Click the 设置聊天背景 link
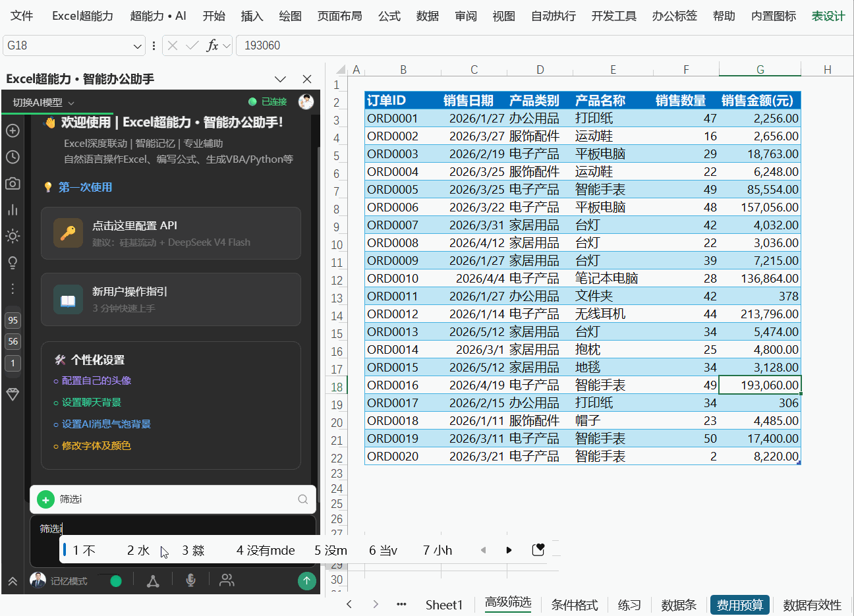Image resolution: width=854 pixels, height=616 pixels. click(x=92, y=403)
